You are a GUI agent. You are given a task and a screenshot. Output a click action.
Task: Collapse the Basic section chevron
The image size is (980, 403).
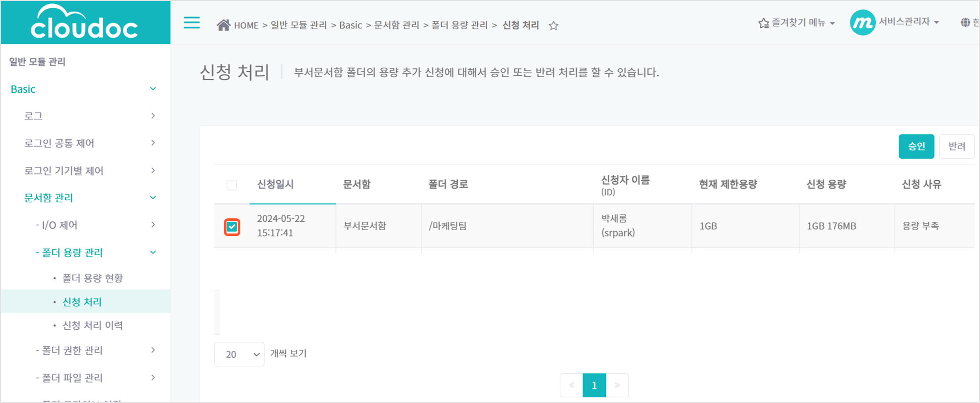153,89
